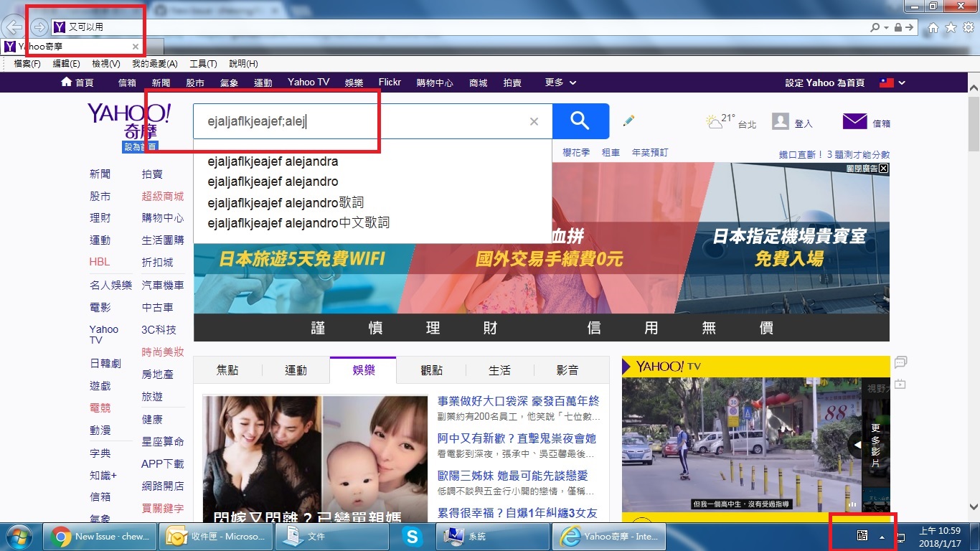Viewport: 980px width, 551px height.
Task: Select the 生活 news tab
Action: [499, 370]
